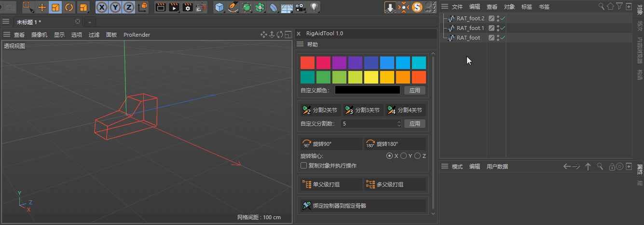644x225 pixels.
Task: Open the green cloner mograph icon
Action: click(260, 7)
